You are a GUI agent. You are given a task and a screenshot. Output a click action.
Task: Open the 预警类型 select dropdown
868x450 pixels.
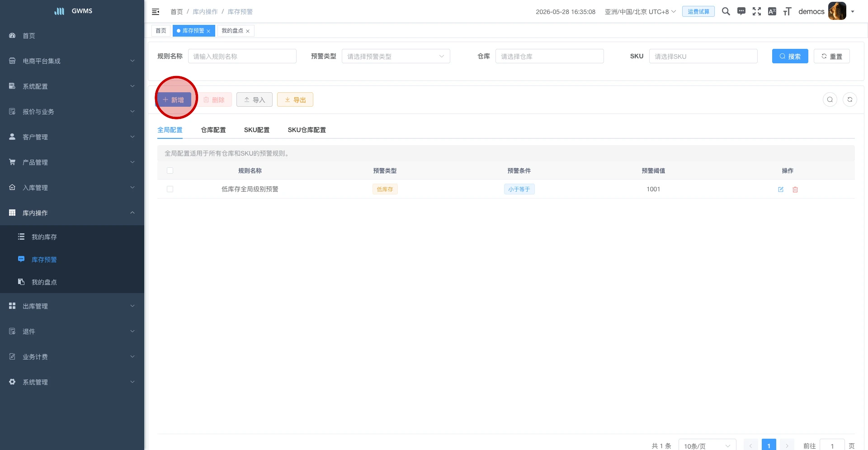pos(396,56)
